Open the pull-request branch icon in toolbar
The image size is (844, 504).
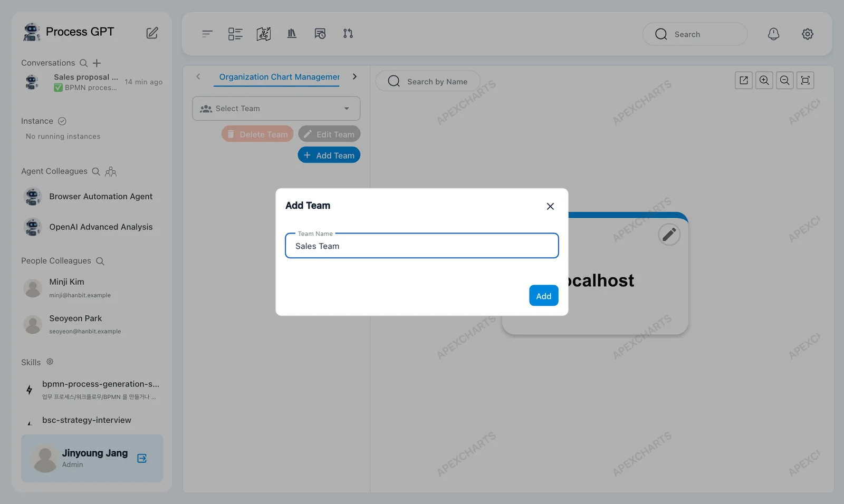348,34
